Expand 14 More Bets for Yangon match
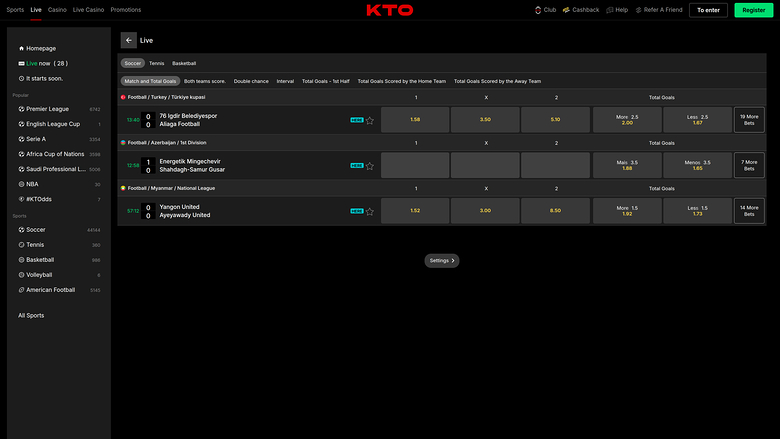This screenshot has width=780, height=439. coord(748,211)
